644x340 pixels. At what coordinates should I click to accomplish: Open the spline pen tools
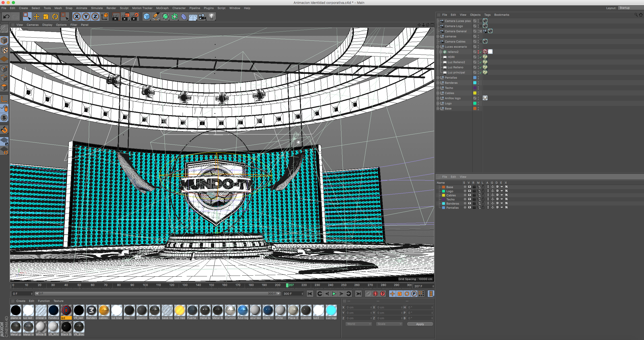[156, 17]
